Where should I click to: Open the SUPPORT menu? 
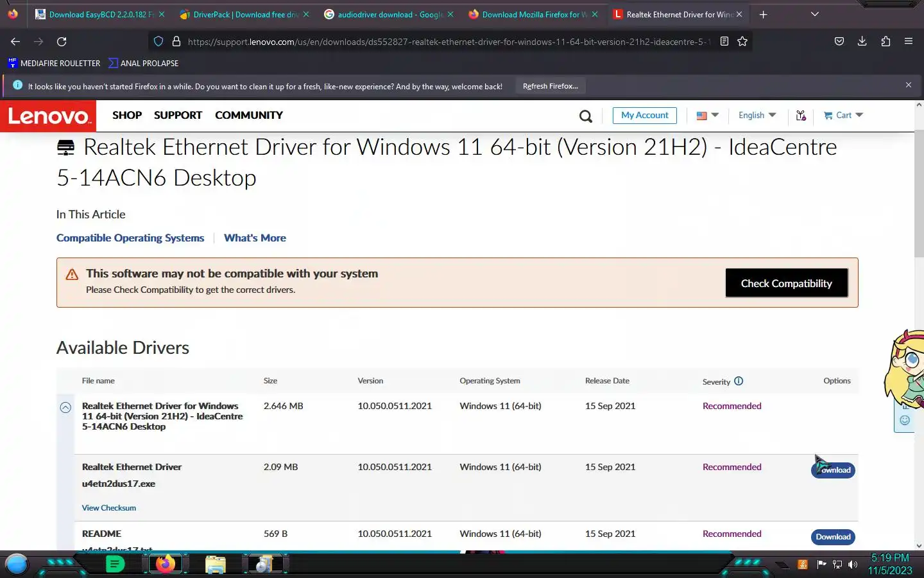point(178,115)
